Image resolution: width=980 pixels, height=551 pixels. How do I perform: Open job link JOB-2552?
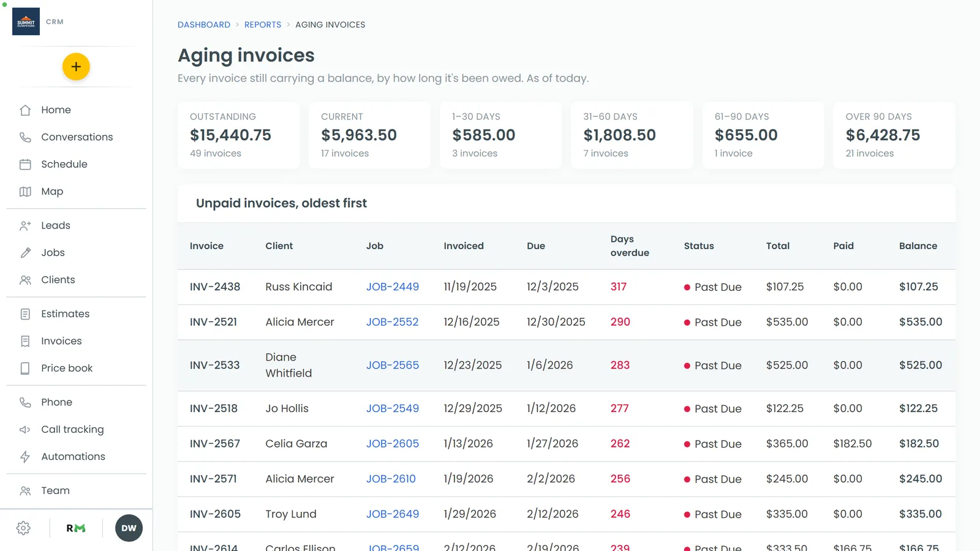point(393,322)
